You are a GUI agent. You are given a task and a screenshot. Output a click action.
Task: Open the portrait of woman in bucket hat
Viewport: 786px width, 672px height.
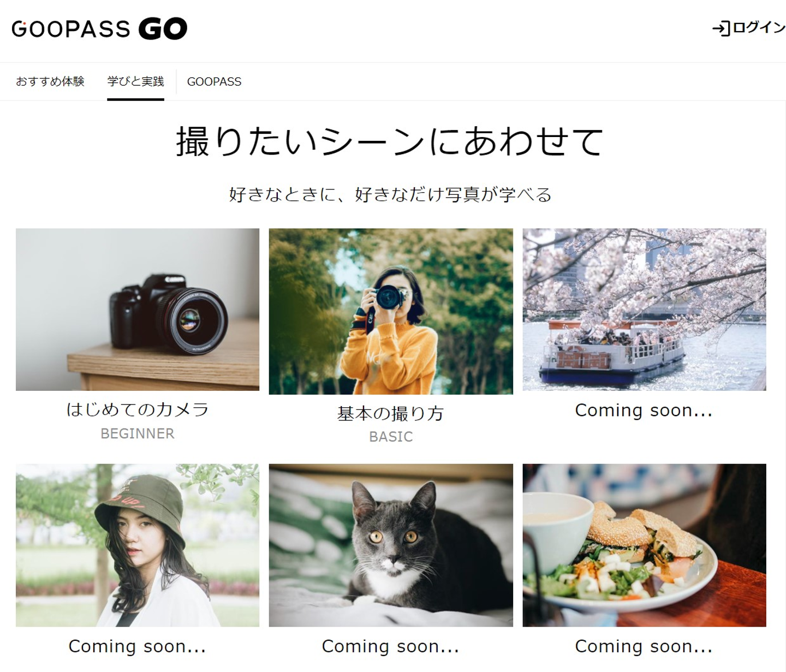pyautogui.click(x=138, y=545)
